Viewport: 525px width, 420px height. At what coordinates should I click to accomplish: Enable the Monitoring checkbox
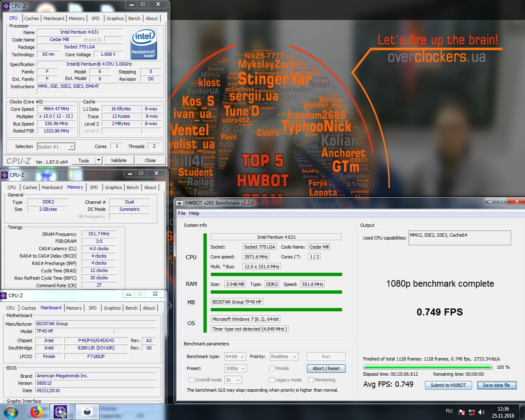click(x=310, y=380)
